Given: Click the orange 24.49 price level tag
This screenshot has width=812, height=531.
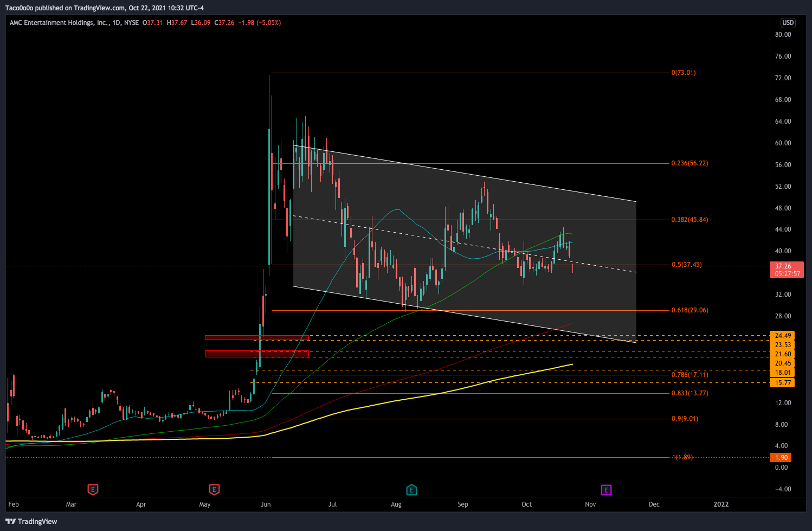Looking at the screenshot, I should (x=782, y=336).
